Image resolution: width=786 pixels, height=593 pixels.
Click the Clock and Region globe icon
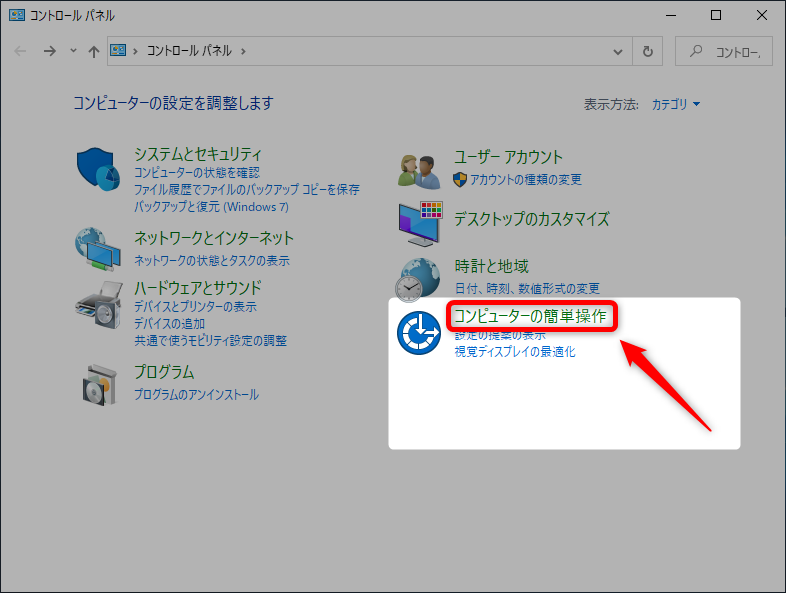[419, 278]
